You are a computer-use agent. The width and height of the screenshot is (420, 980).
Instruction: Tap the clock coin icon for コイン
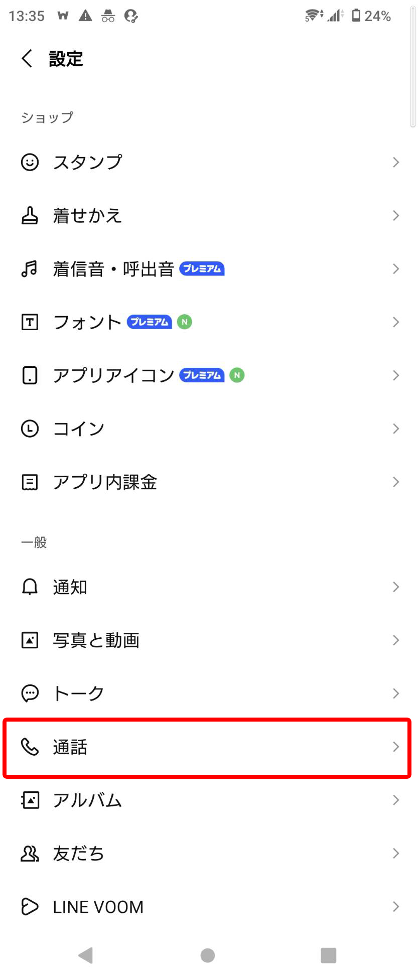30,429
